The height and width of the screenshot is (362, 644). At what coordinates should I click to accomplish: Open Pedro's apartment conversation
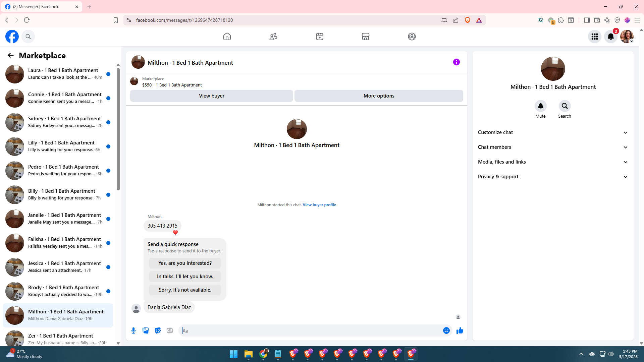pos(58,171)
